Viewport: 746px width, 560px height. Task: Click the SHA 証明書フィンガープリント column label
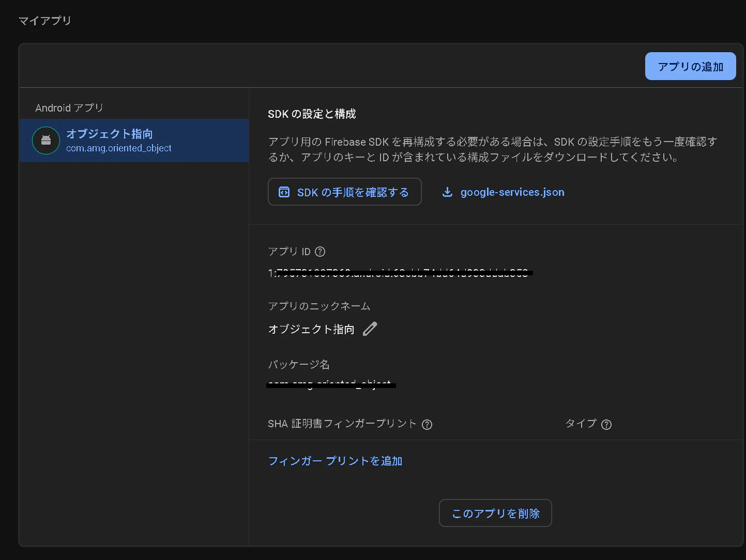coord(342,424)
